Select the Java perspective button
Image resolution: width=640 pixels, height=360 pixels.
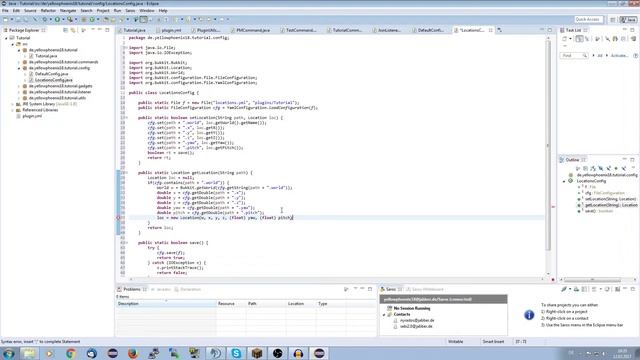coord(628,20)
